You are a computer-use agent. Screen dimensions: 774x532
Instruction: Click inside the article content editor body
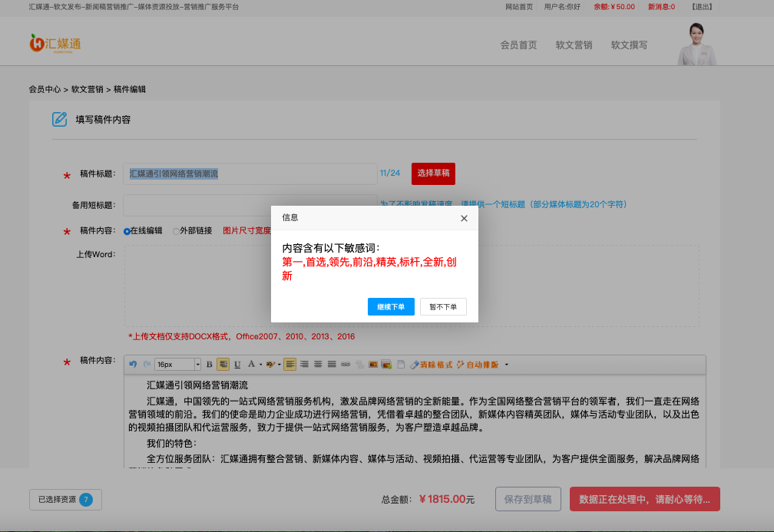tap(415, 422)
